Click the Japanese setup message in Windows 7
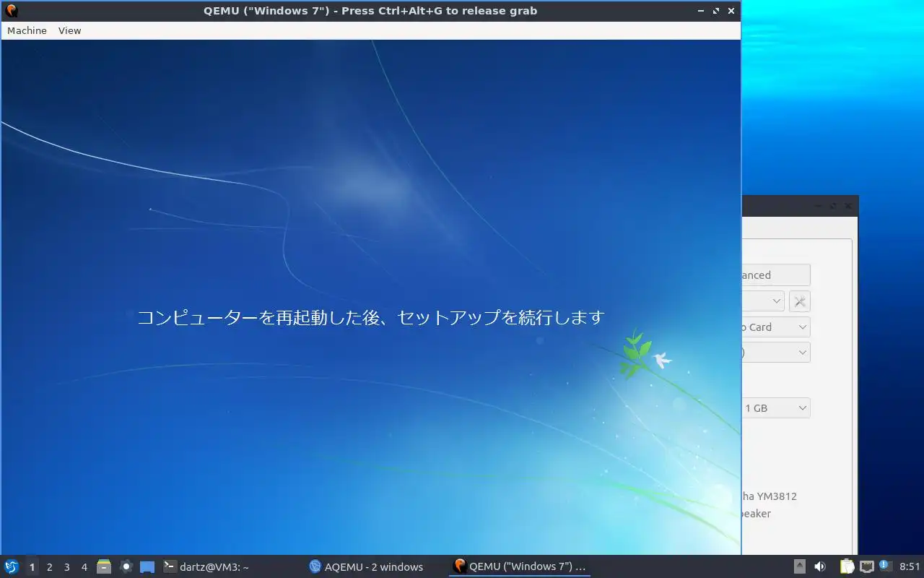Screen dimensions: 924x578 370,317
